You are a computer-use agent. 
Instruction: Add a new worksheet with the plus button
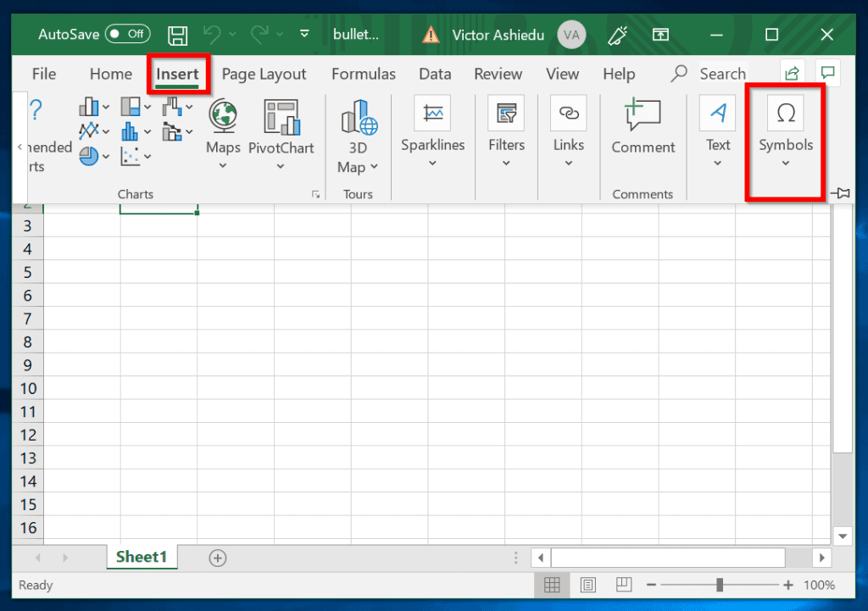click(217, 558)
